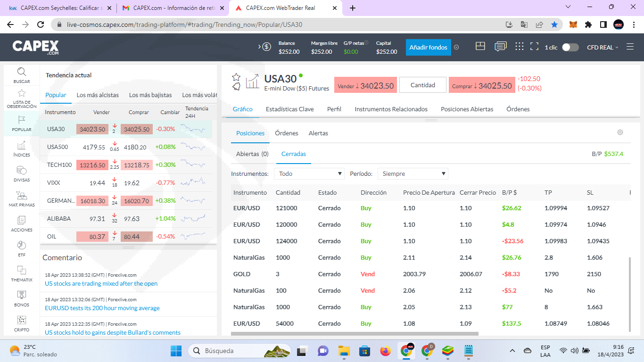Sort by the B/P $ column header
Viewport: 644px width, 362px height.
pyautogui.click(x=510, y=192)
